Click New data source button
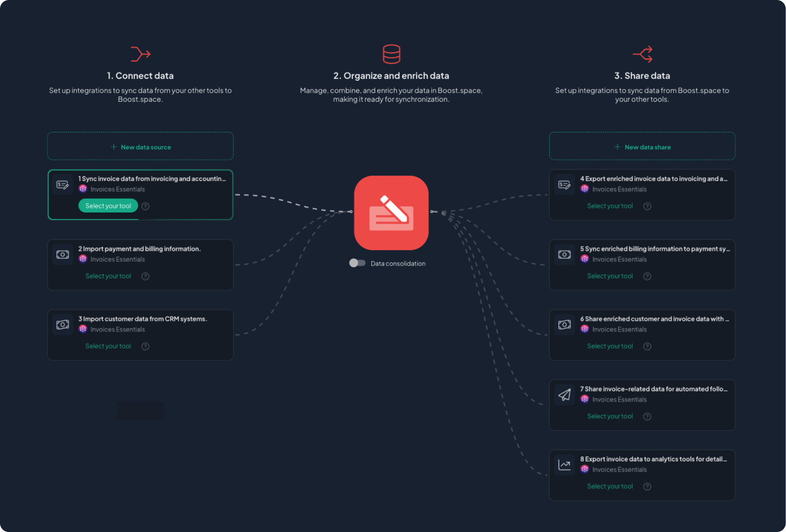786x532 pixels. pyautogui.click(x=140, y=147)
